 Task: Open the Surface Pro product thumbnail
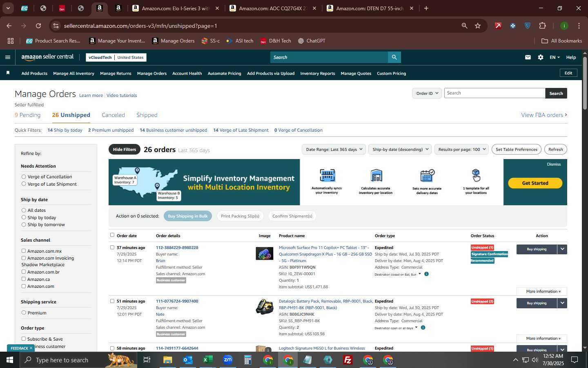coord(264,254)
